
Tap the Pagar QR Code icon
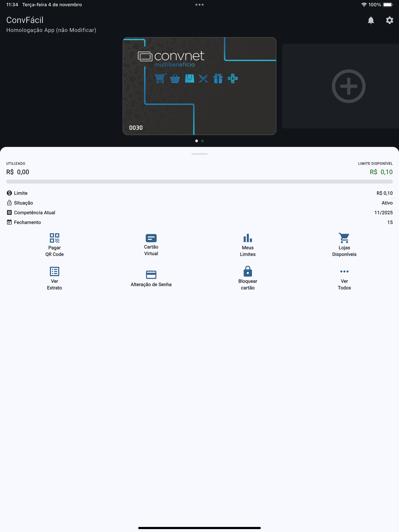pos(54,238)
